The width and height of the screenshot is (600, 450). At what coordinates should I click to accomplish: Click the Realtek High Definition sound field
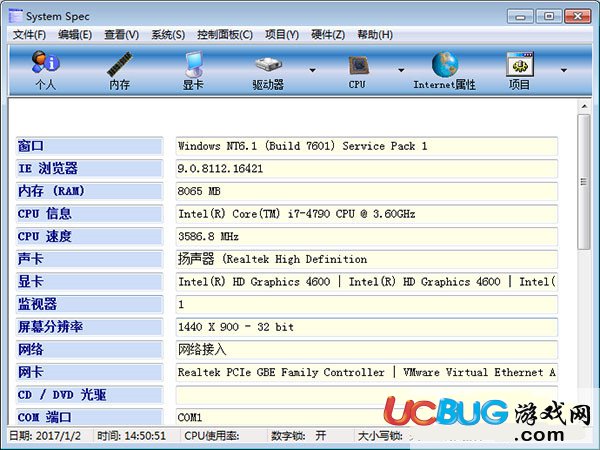point(367,259)
